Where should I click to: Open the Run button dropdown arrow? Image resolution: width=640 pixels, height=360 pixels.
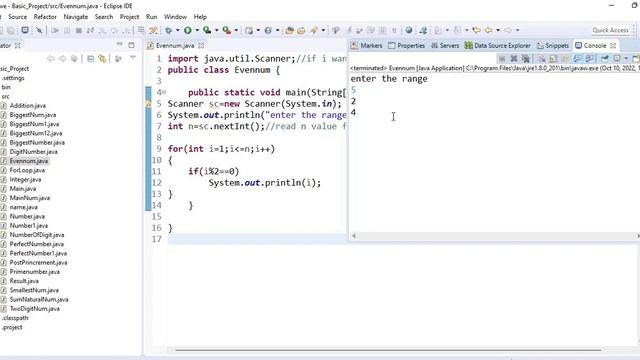pos(197,30)
